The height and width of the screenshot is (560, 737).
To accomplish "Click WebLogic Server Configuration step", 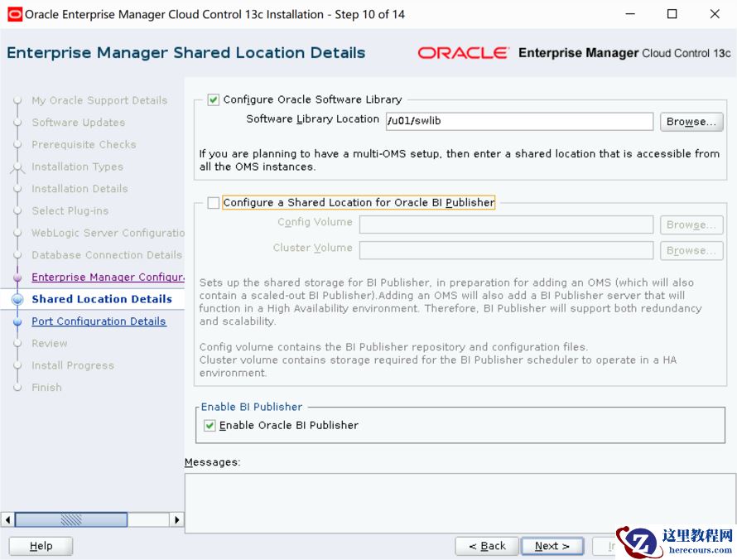I will click(x=108, y=233).
